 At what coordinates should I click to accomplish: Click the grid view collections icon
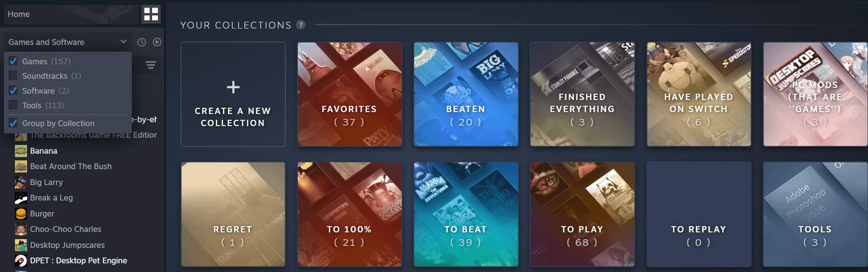point(151,14)
